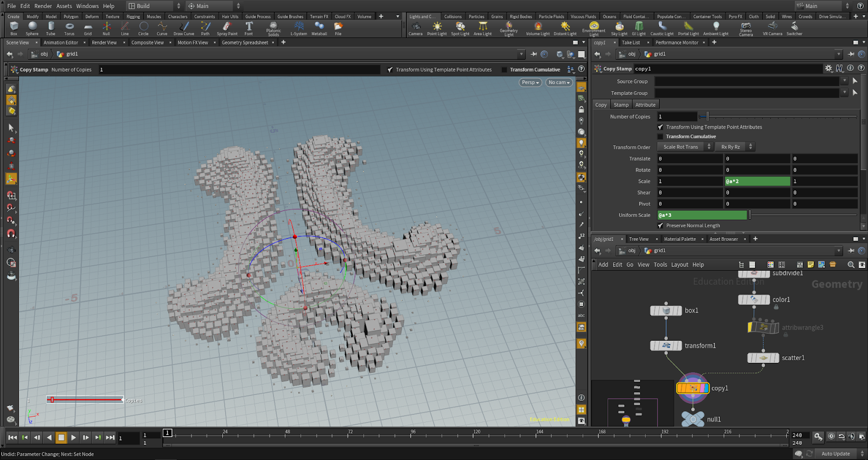Image resolution: width=868 pixels, height=460 pixels.
Task: Add a Point Light from the shelf
Action: pos(437,28)
